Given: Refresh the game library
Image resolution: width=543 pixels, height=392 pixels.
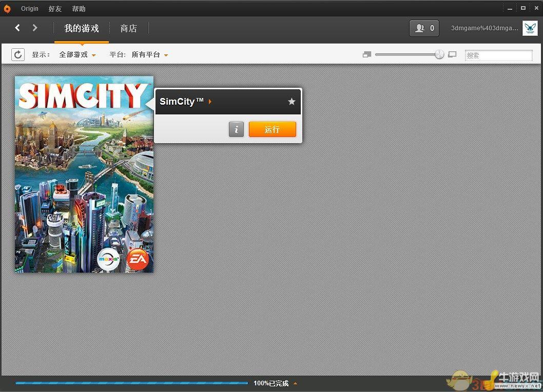Looking at the screenshot, I should pyautogui.click(x=18, y=54).
